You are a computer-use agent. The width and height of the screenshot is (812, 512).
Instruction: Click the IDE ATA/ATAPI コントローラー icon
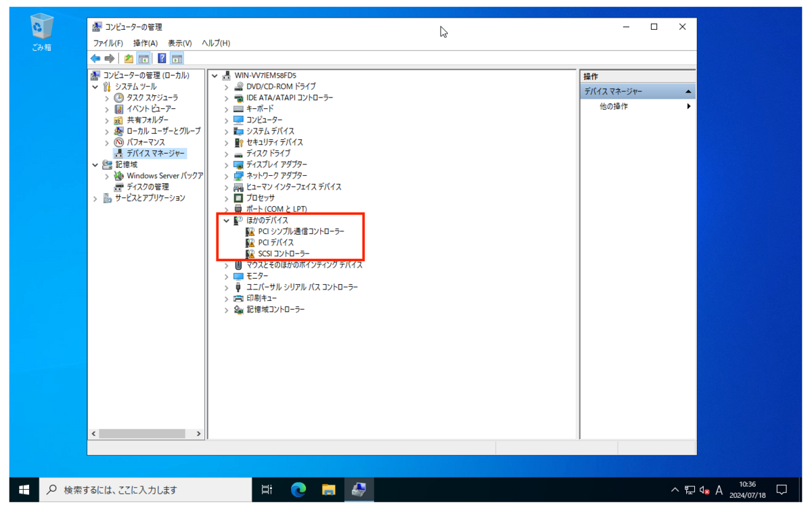pyautogui.click(x=238, y=98)
